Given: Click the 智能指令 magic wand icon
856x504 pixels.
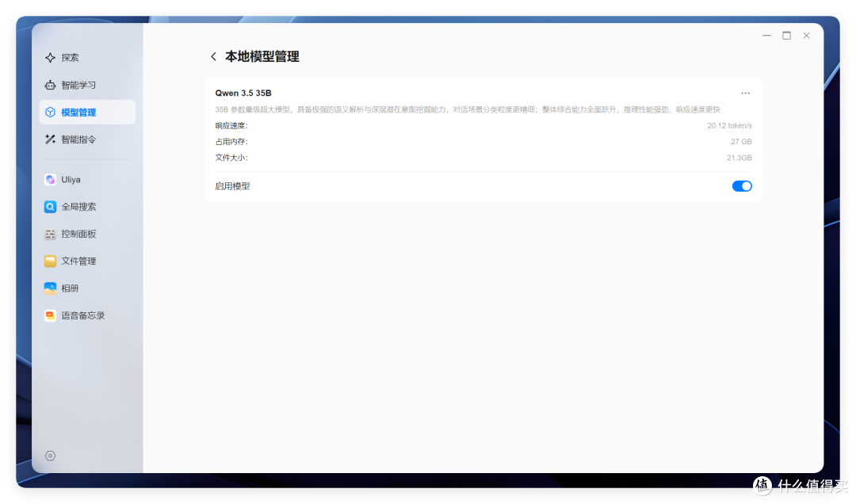Looking at the screenshot, I should click(x=50, y=139).
